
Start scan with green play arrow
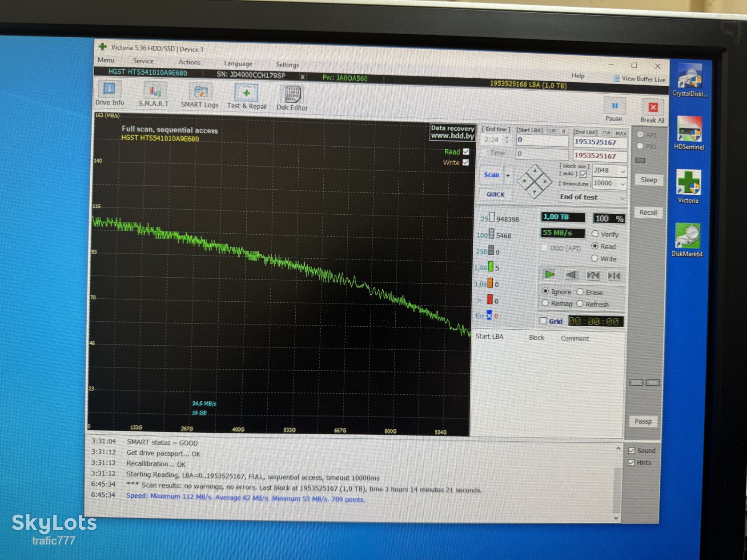point(550,274)
